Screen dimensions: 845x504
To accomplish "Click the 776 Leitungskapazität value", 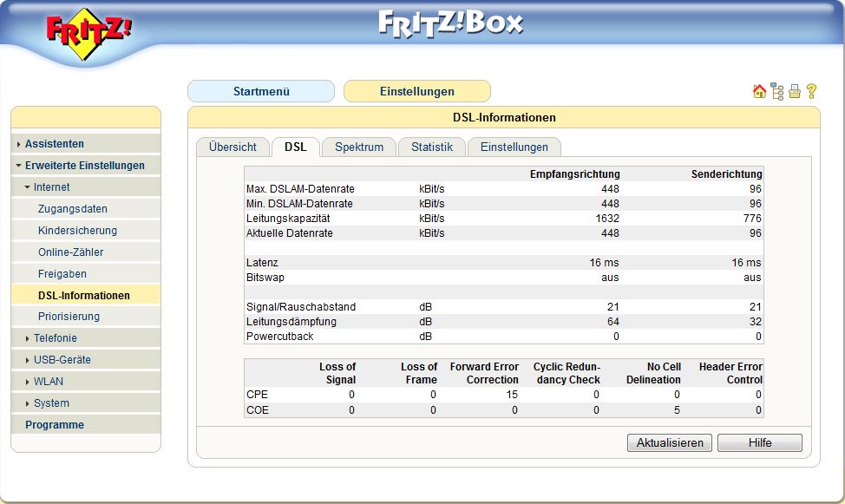I will [752, 219].
